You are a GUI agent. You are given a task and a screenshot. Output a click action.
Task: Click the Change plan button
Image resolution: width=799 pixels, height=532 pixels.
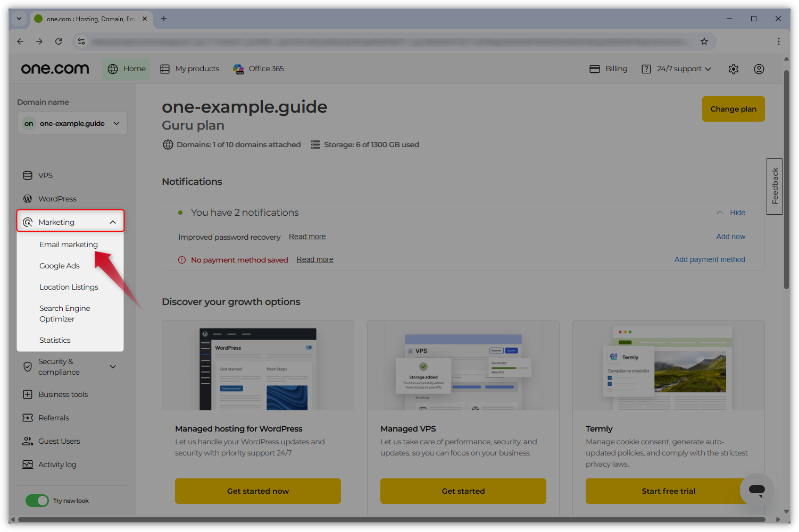click(734, 109)
